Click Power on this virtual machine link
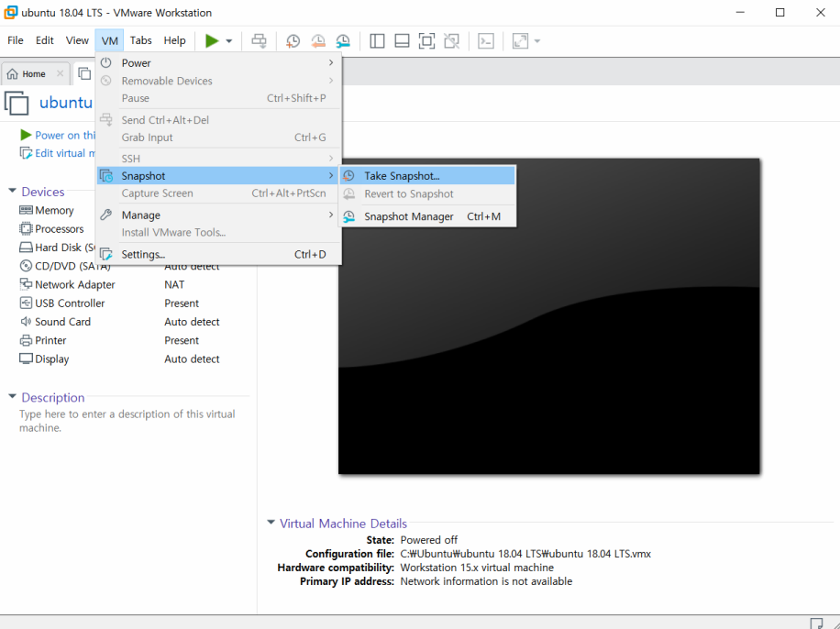Image resolution: width=840 pixels, height=629 pixels. click(65, 135)
